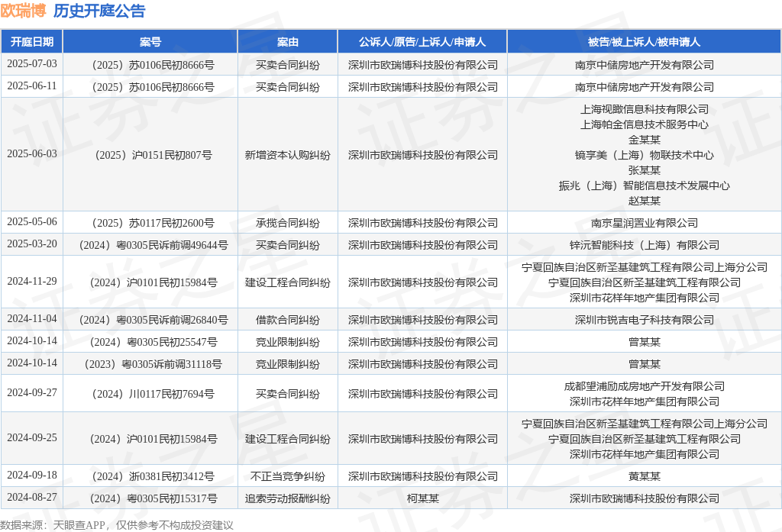
Task: Click defendant 金某某
Action: coord(645,140)
